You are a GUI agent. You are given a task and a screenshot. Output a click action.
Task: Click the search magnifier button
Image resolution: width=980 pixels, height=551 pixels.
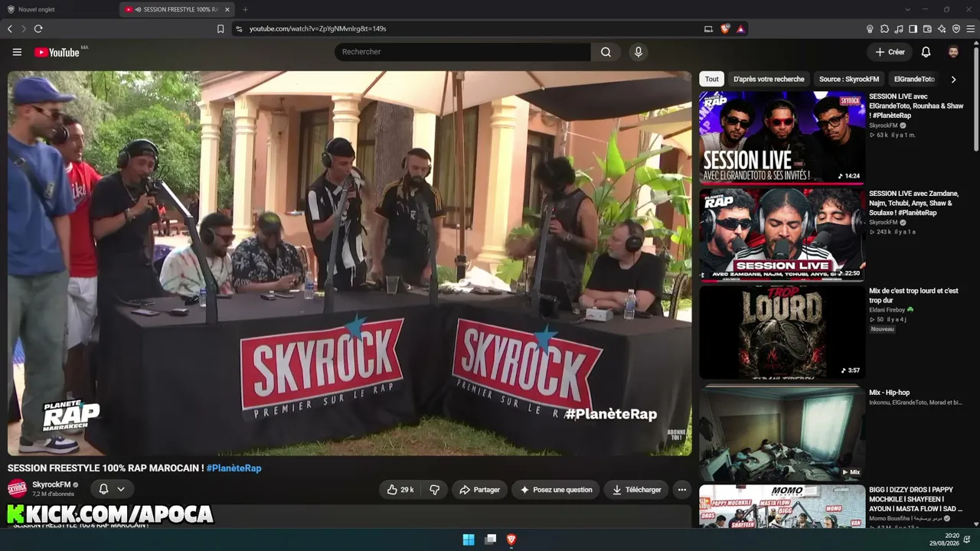pyautogui.click(x=606, y=52)
